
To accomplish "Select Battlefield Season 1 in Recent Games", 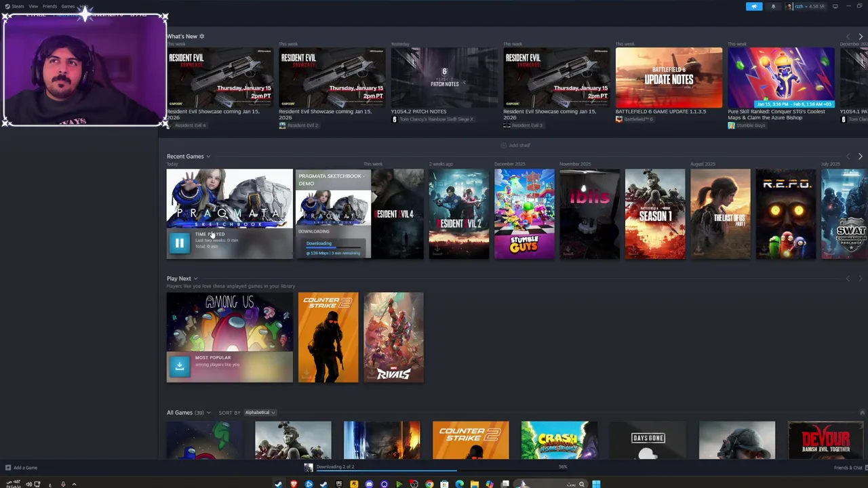I will pos(655,214).
